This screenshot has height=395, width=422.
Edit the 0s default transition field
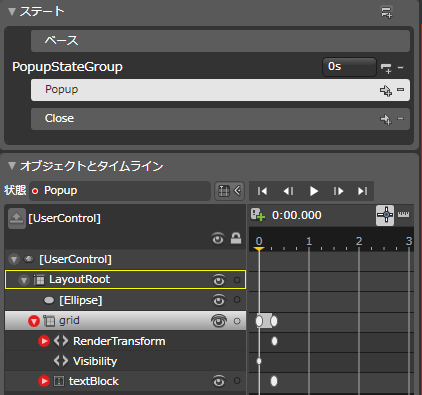point(349,67)
